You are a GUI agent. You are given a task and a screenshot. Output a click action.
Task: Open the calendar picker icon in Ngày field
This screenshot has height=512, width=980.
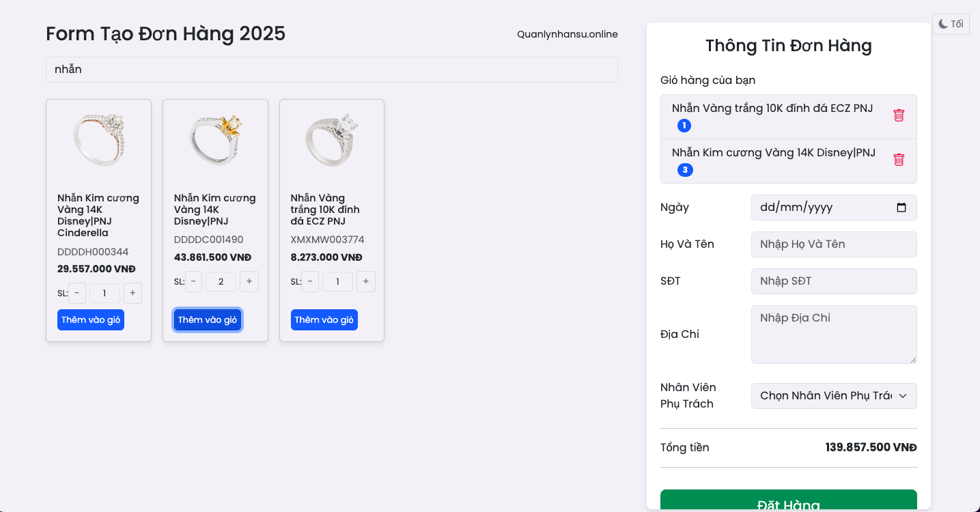[x=901, y=208]
